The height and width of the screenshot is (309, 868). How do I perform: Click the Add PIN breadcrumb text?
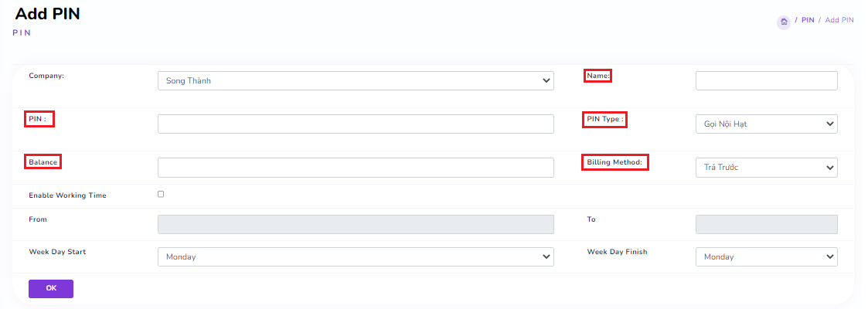839,20
